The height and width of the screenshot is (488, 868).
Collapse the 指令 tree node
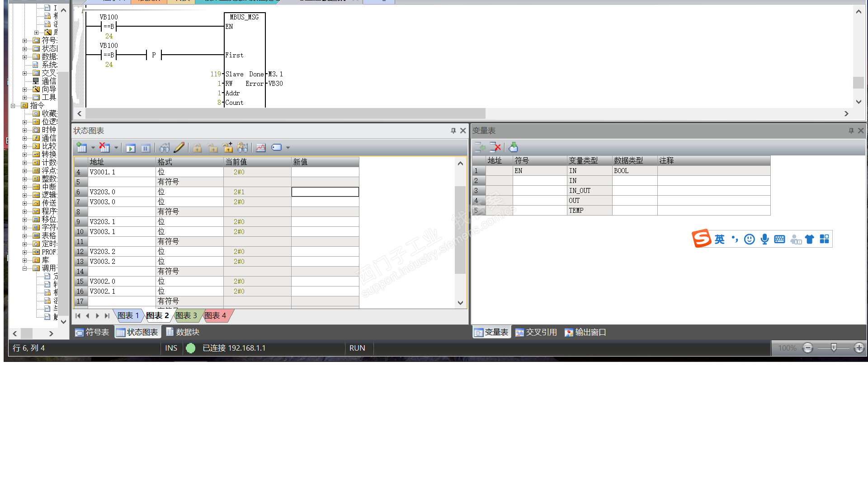click(13, 106)
